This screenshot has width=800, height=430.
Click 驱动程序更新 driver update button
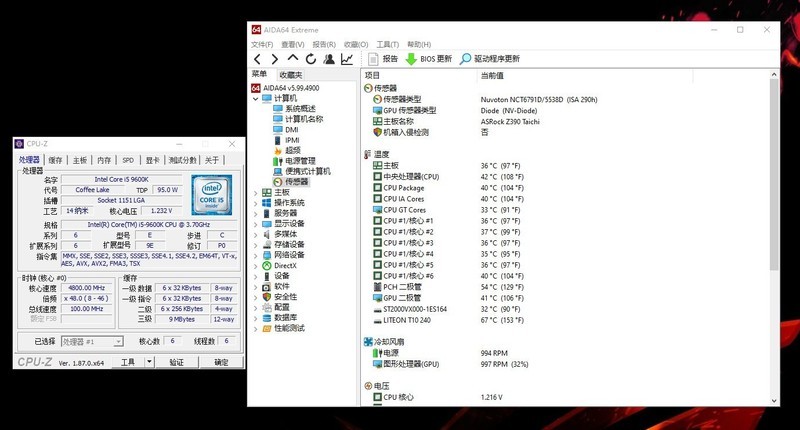pyautogui.click(x=490, y=59)
